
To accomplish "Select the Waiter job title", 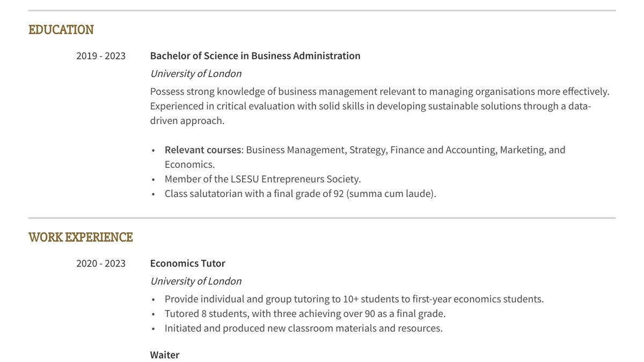I will pos(165,355).
